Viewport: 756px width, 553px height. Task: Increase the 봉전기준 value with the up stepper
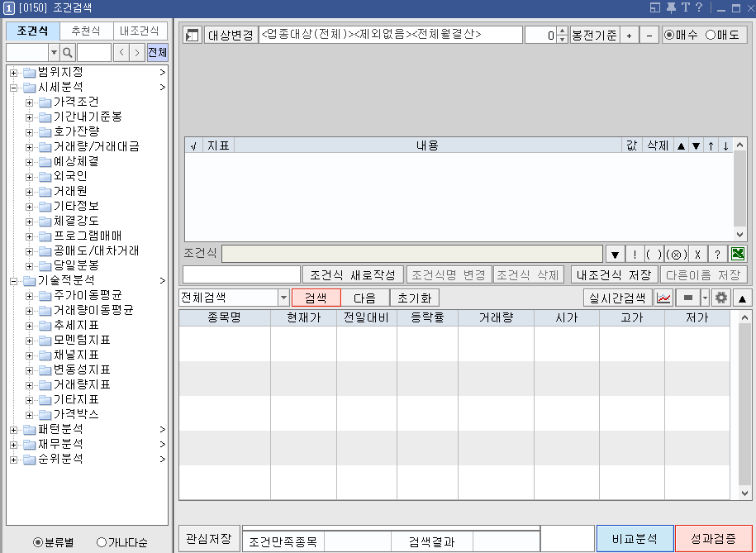tap(560, 31)
